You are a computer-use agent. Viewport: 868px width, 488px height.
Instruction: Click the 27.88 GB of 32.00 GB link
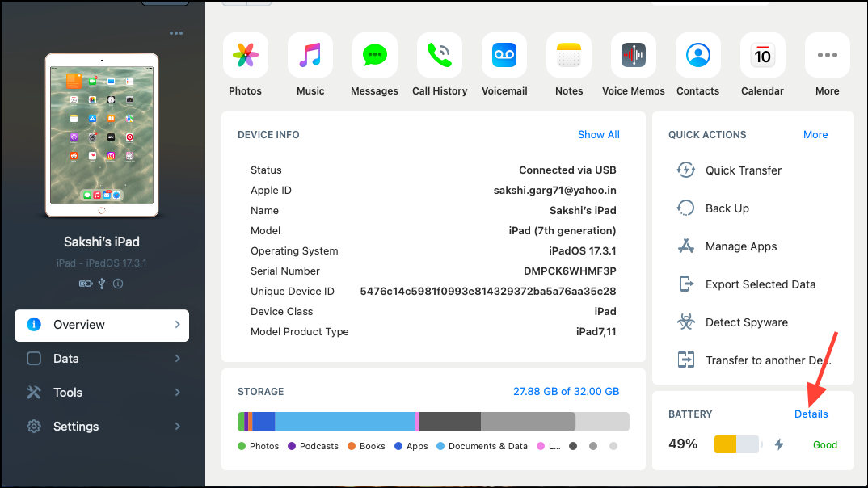coord(566,391)
